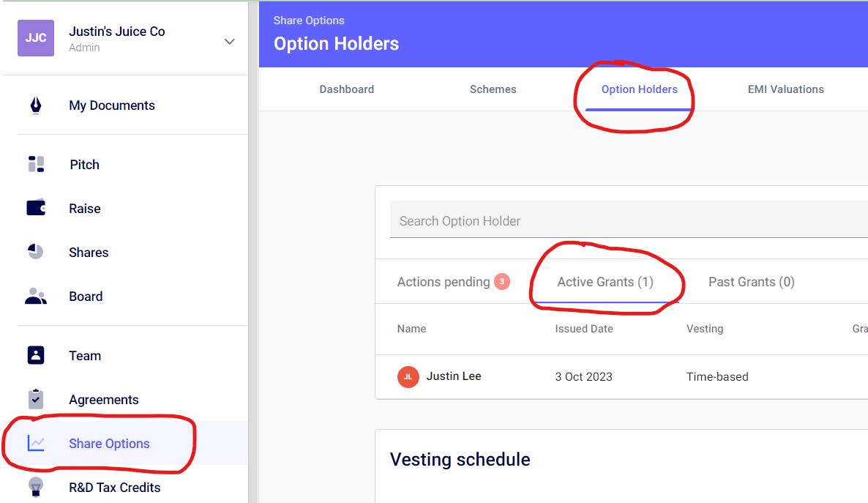Image resolution: width=868 pixels, height=503 pixels.
Task: Click the My Documents pen icon
Action: coord(36,105)
